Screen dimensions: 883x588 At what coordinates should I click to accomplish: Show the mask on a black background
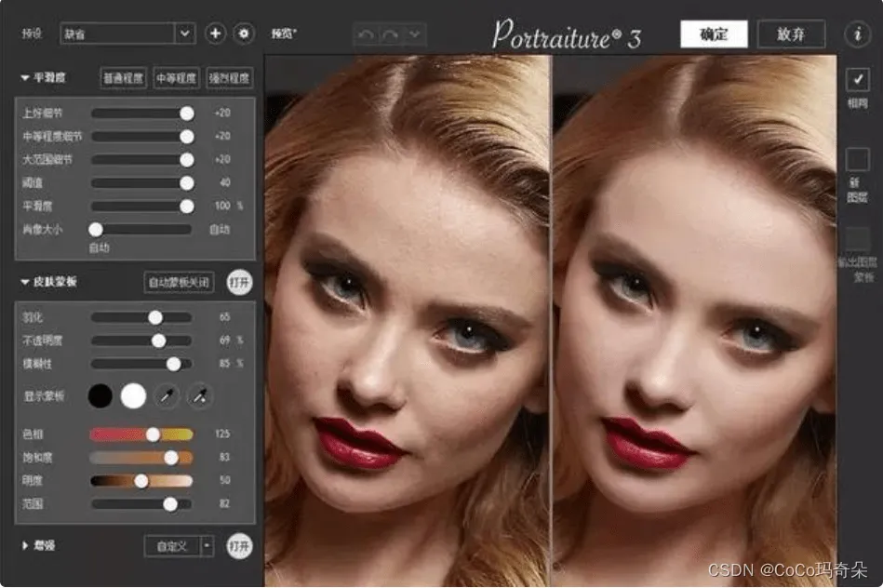point(100,396)
